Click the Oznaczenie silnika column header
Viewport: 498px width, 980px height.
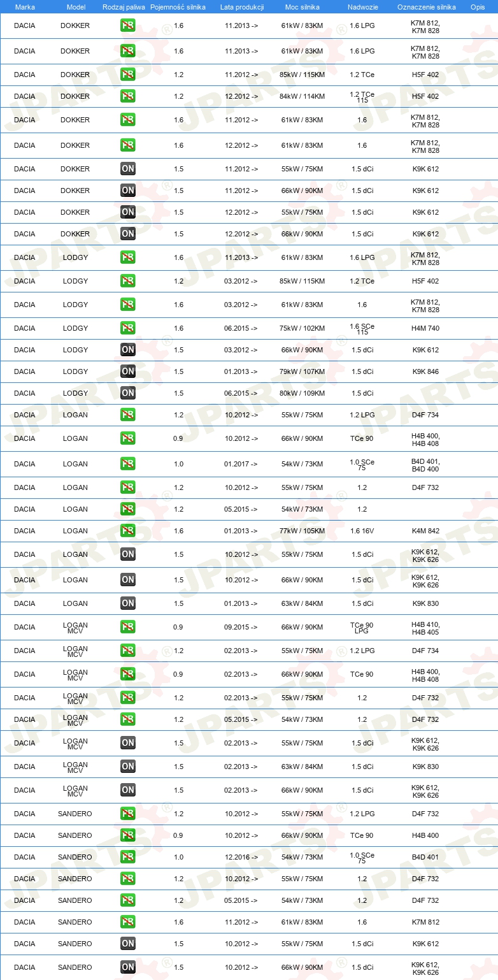click(426, 6)
